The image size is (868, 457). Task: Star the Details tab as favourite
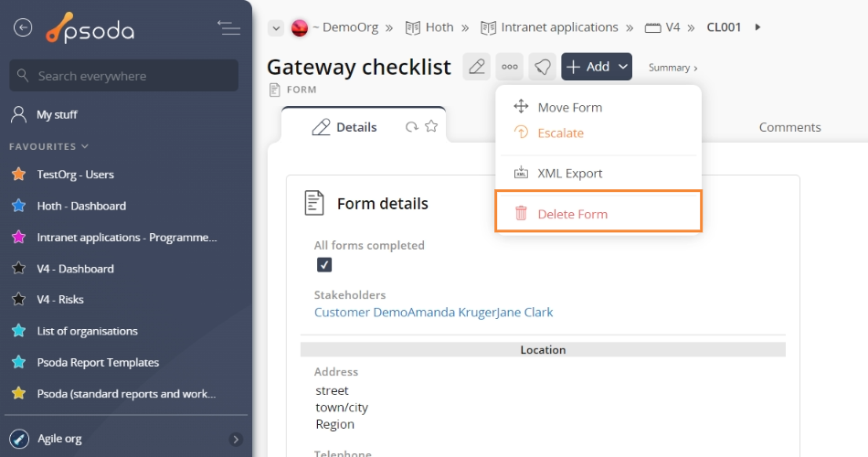click(x=431, y=126)
